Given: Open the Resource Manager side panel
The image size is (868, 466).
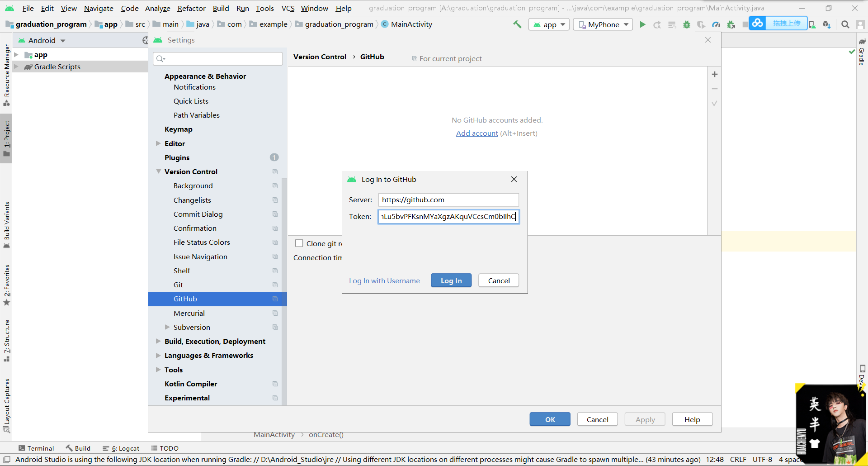Looking at the screenshot, I should (6, 75).
